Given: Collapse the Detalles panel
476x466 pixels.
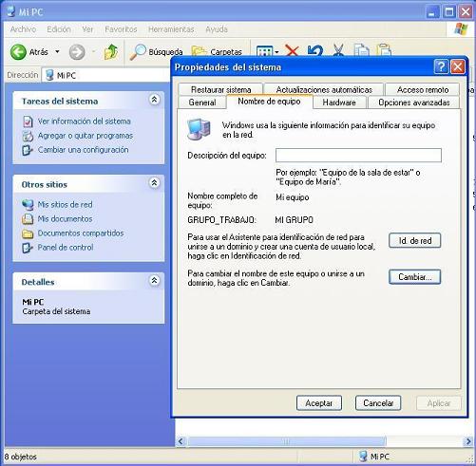Looking at the screenshot, I should 154,281.
